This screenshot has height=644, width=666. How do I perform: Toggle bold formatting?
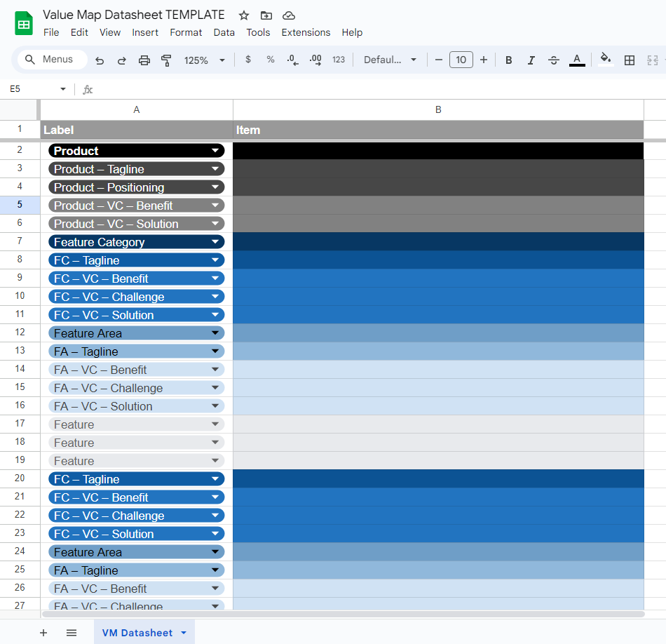(509, 60)
